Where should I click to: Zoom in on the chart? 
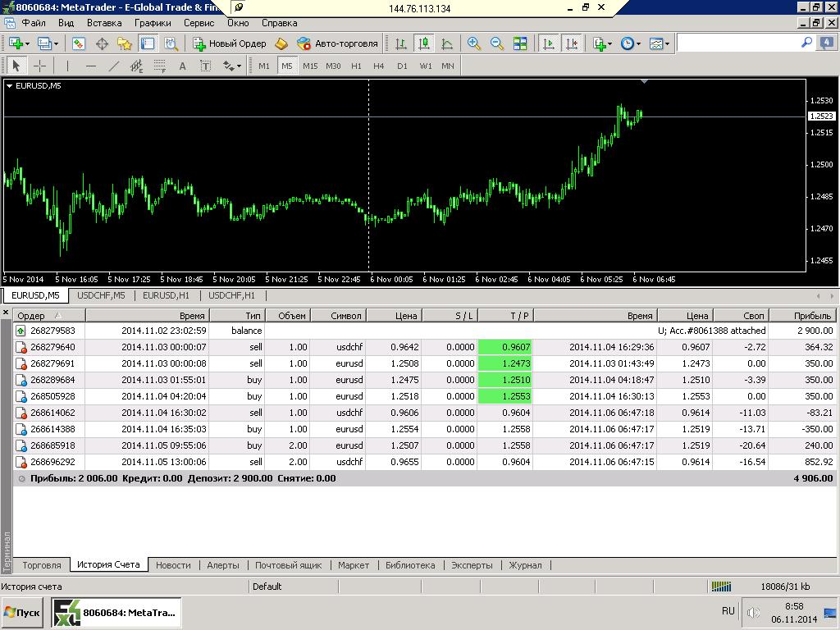click(x=473, y=43)
